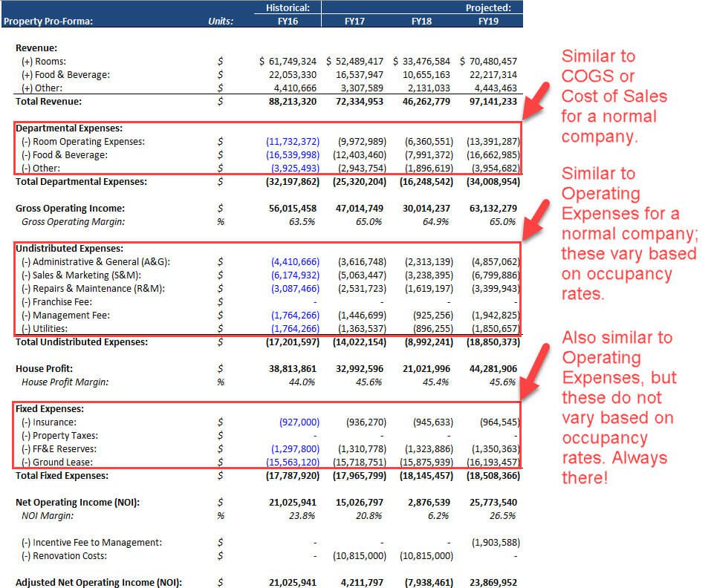The image size is (717, 588).
Task: Select the Historical: header band
Action: pyautogui.click(x=289, y=7)
